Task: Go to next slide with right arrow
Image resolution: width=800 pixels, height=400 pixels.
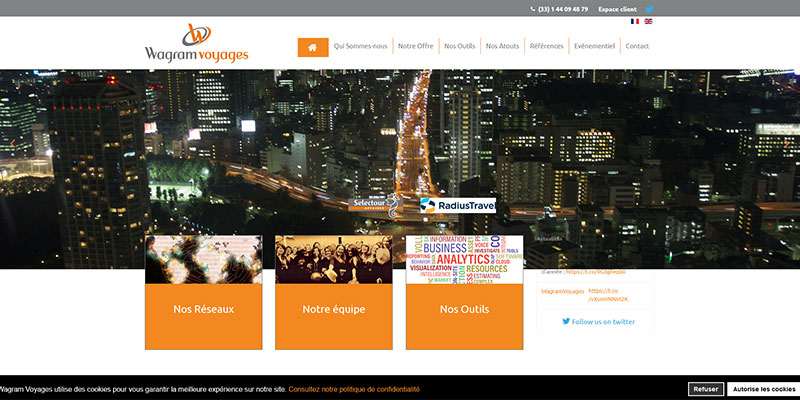Action: pos(787,144)
